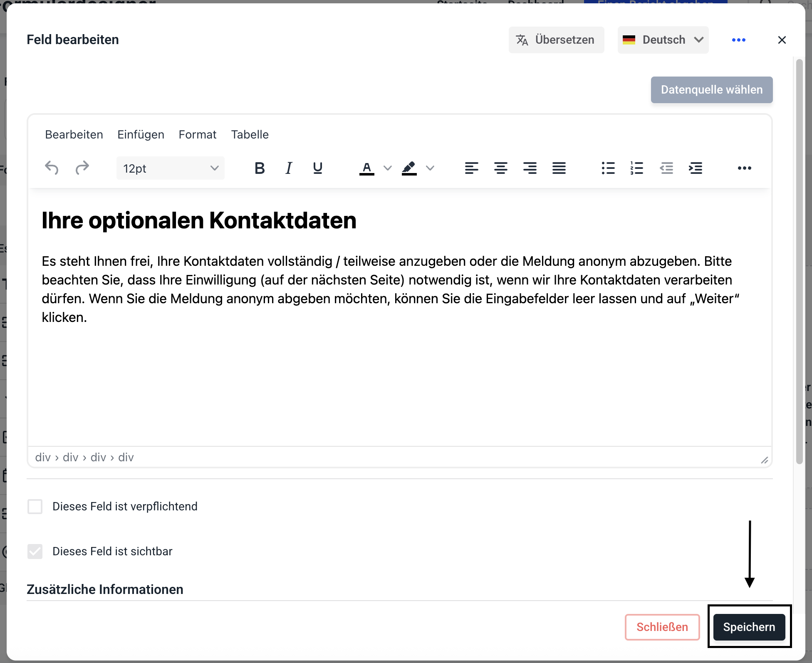
Task: Insert a bulleted list
Action: pos(608,168)
